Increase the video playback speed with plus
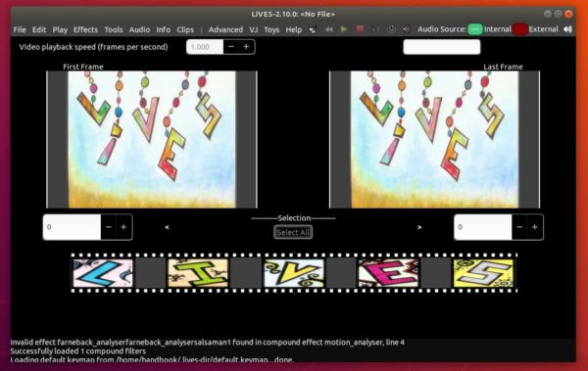 pos(246,47)
